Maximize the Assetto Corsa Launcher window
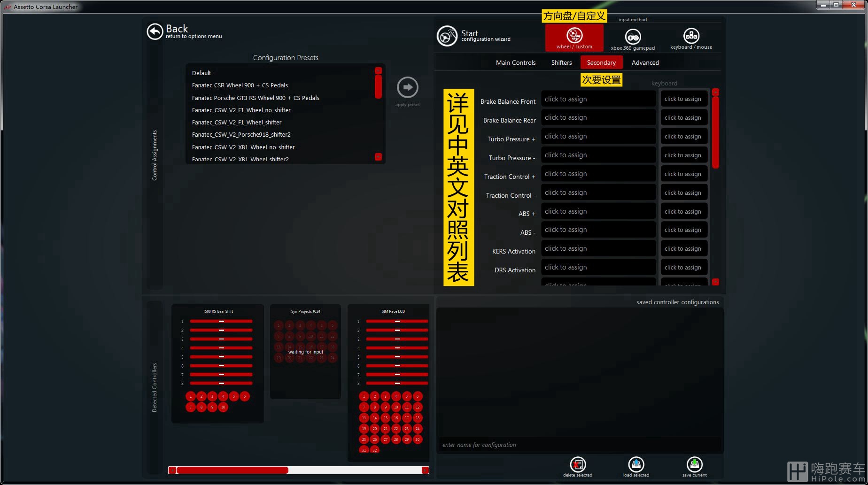The width and height of the screenshot is (868, 485). click(836, 5)
